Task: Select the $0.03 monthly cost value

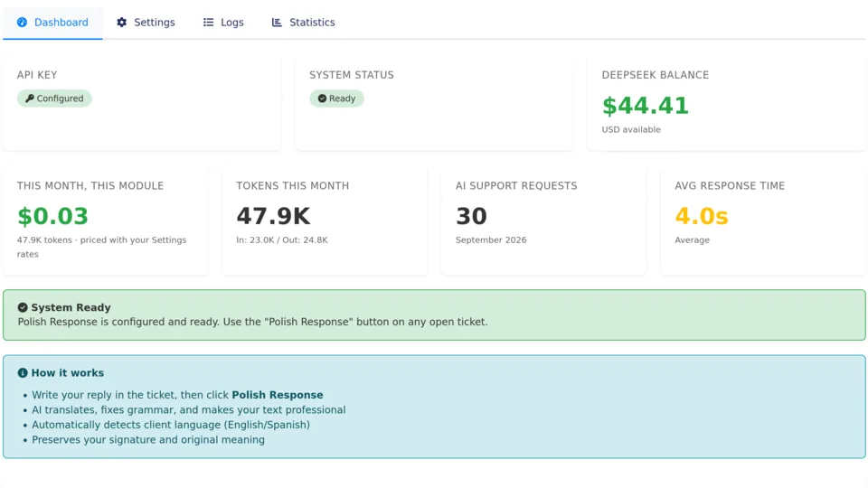Action: click(x=52, y=216)
